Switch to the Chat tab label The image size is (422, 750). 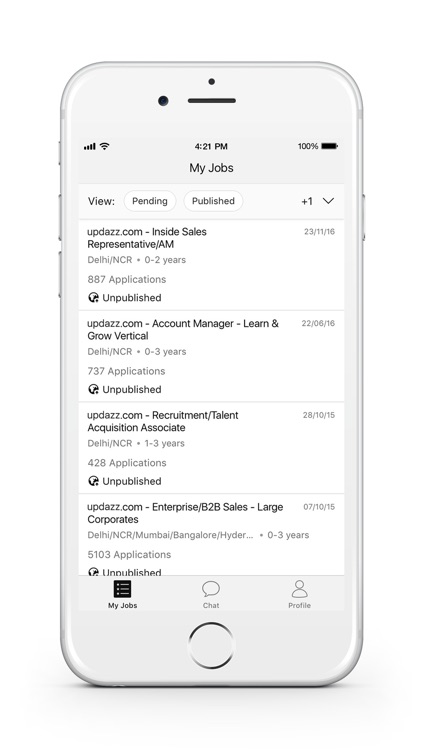point(211,606)
